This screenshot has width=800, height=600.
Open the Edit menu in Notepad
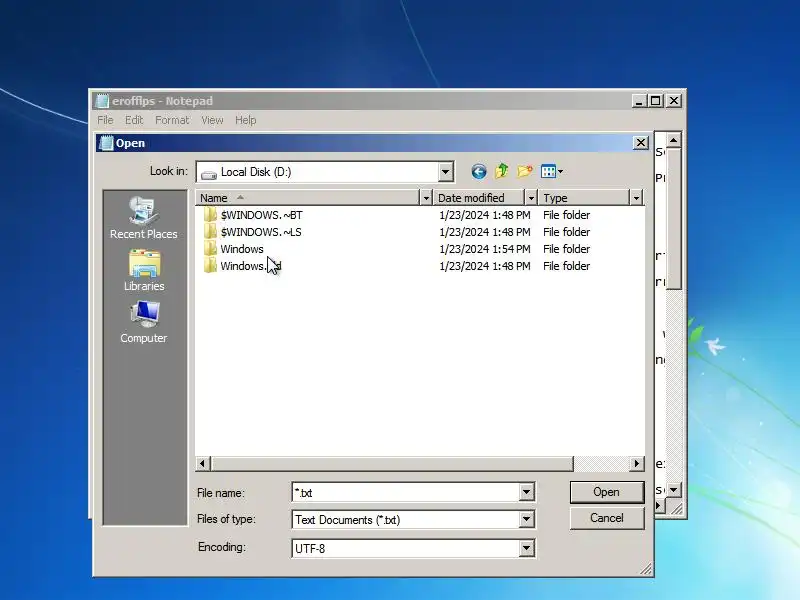click(x=134, y=120)
